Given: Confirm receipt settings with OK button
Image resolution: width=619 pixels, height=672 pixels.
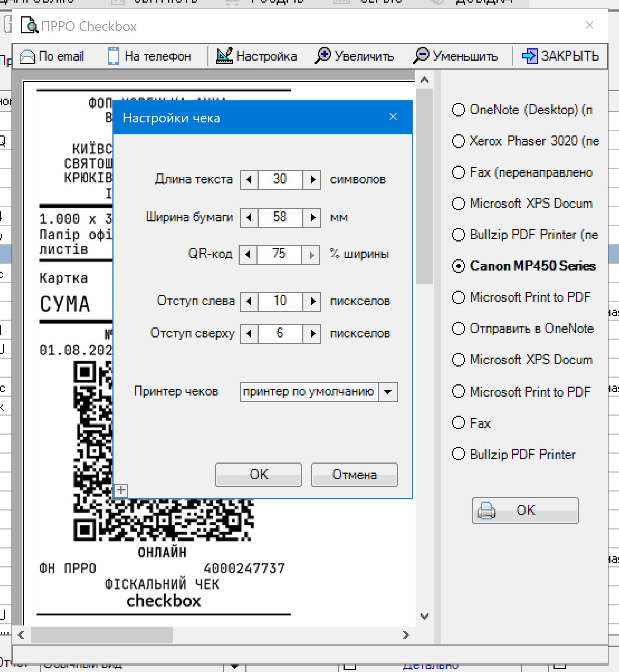Looking at the screenshot, I should 258,474.
